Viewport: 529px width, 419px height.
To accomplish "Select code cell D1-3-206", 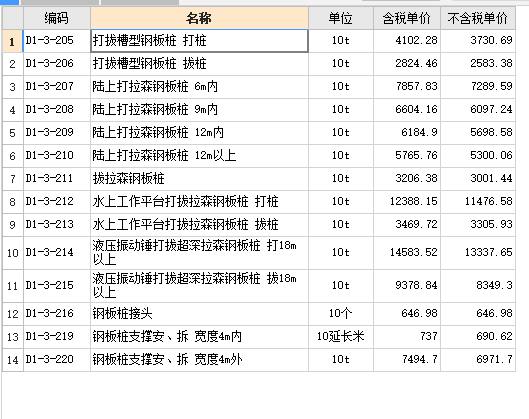I will pos(57,64).
